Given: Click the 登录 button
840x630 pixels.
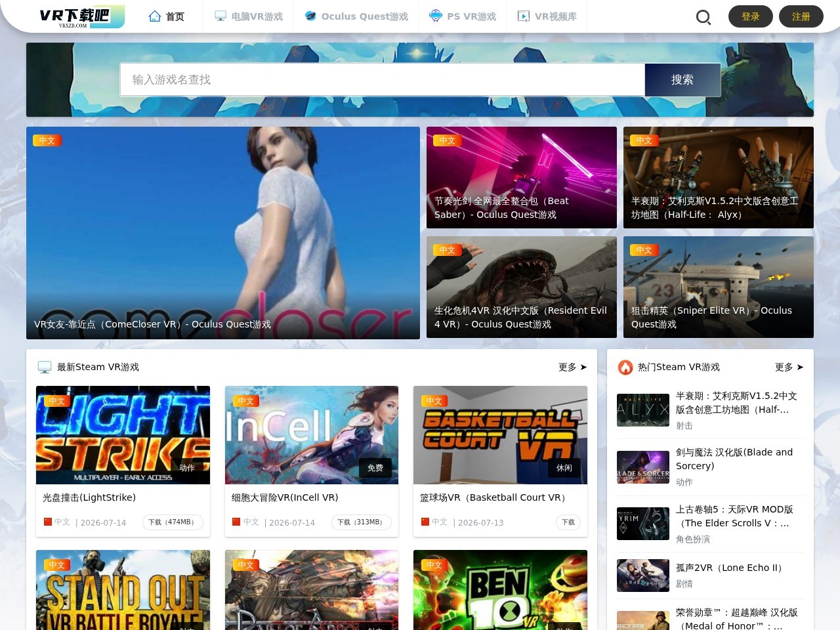Looking at the screenshot, I should click(751, 16).
